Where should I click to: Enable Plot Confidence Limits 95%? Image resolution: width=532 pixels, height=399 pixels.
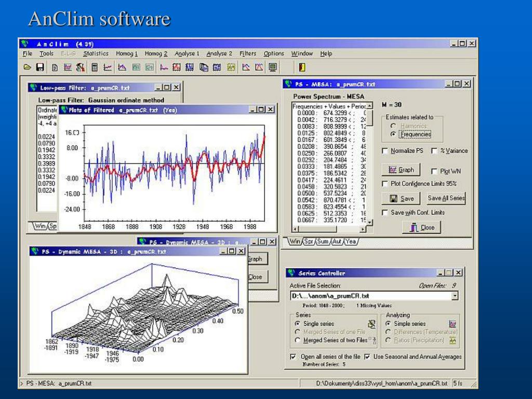click(385, 183)
